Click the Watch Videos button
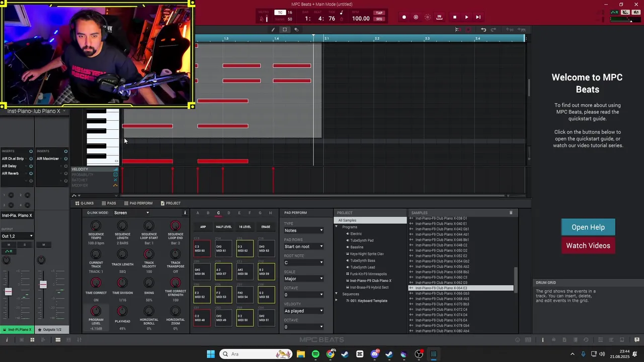 (x=588, y=245)
